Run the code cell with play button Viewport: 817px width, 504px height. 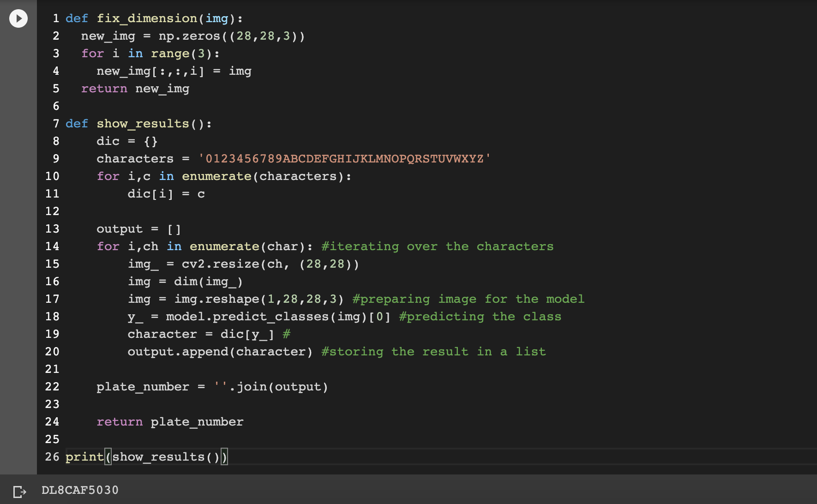[18, 18]
